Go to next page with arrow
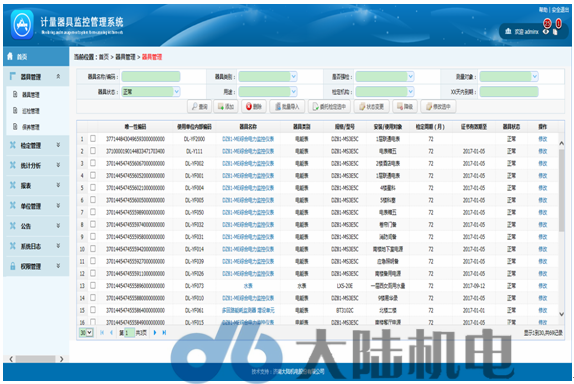 155,332
